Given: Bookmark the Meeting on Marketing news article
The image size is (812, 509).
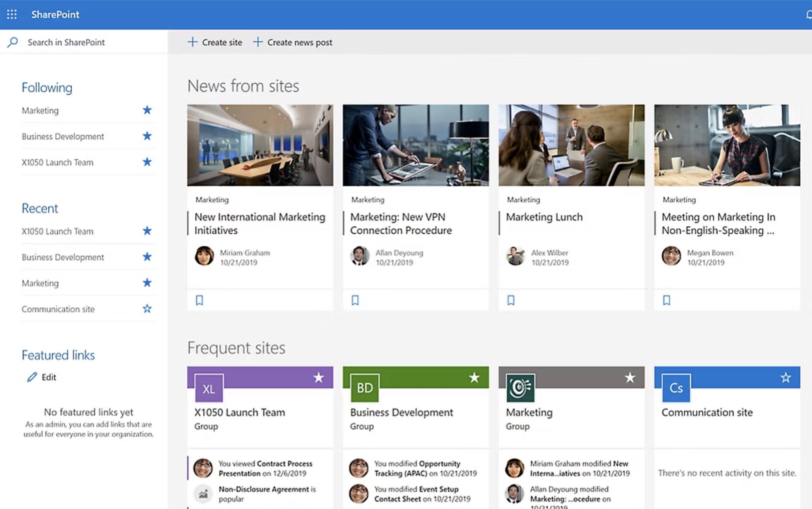Looking at the screenshot, I should [x=667, y=300].
